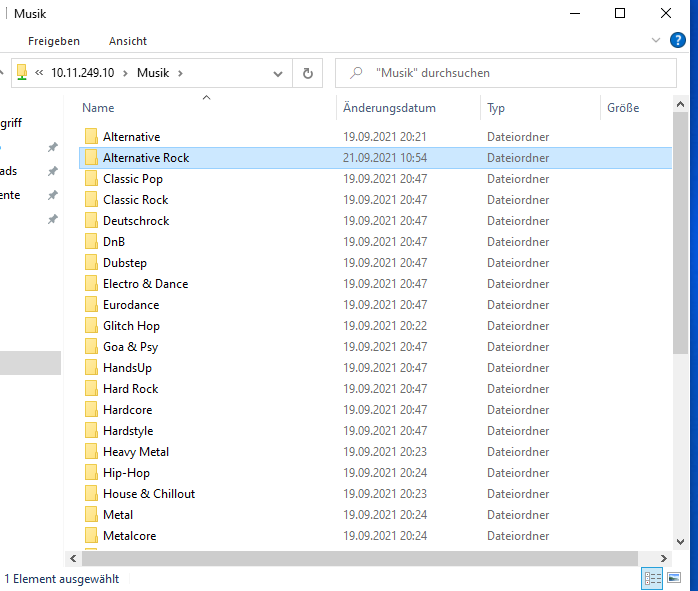
Task: Click the horizontal scrollbar left arrow
Action: [x=73, y=558]
